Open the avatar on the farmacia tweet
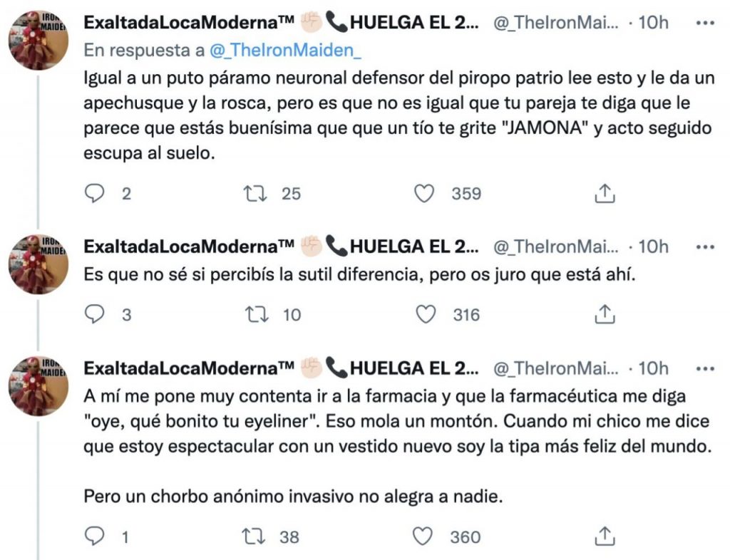Screen dimensions: 730x560 [x=38, y=385]
